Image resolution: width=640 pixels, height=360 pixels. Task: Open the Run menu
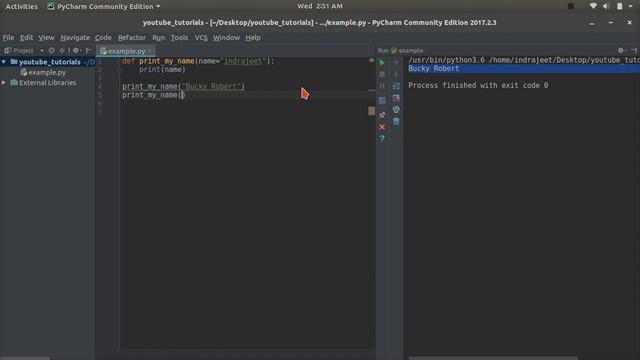click(158, 38)
